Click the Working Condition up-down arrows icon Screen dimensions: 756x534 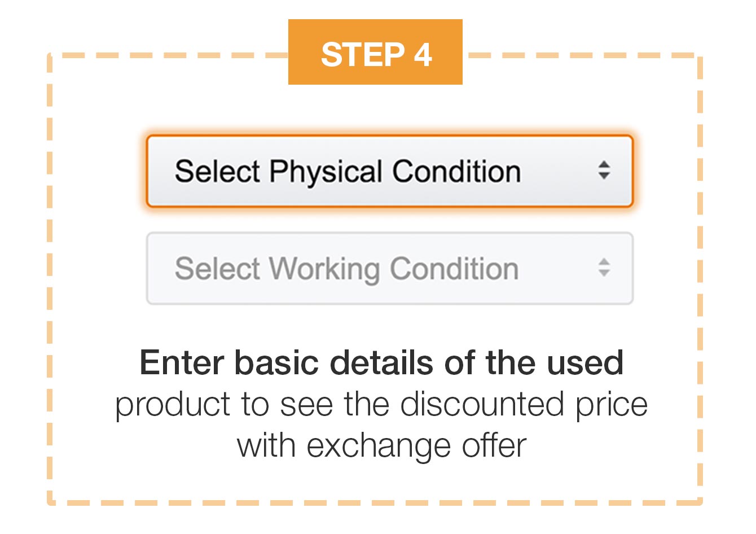click(604, 268)
